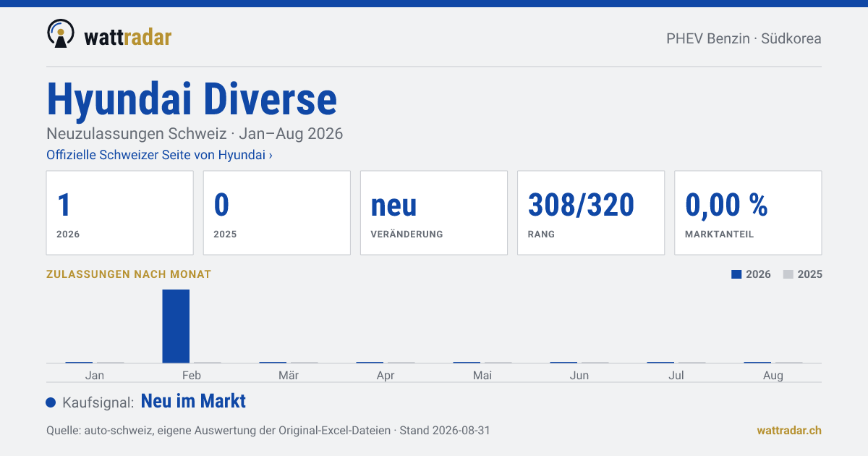The height and width of the screenshot is (456, 868).
Task: Click the 'VERÄNDERUNG' card label
Action: (x=407, y=235)
